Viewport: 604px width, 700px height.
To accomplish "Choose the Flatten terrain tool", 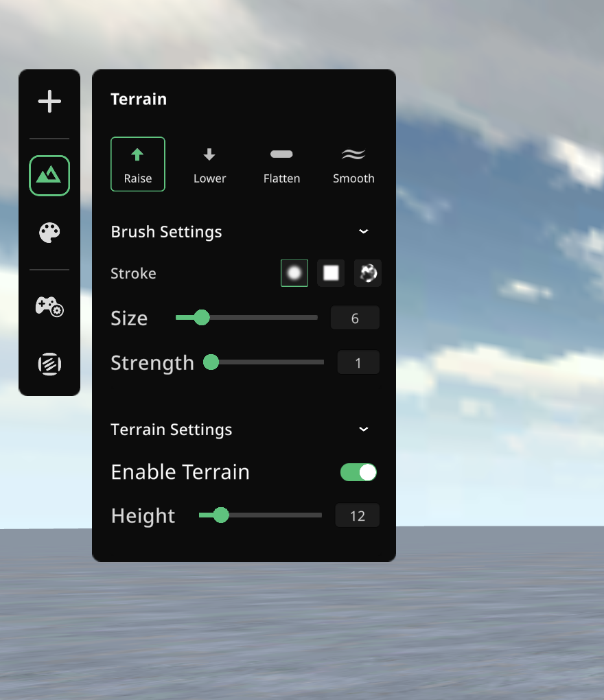I will click(x=281, y=164).
